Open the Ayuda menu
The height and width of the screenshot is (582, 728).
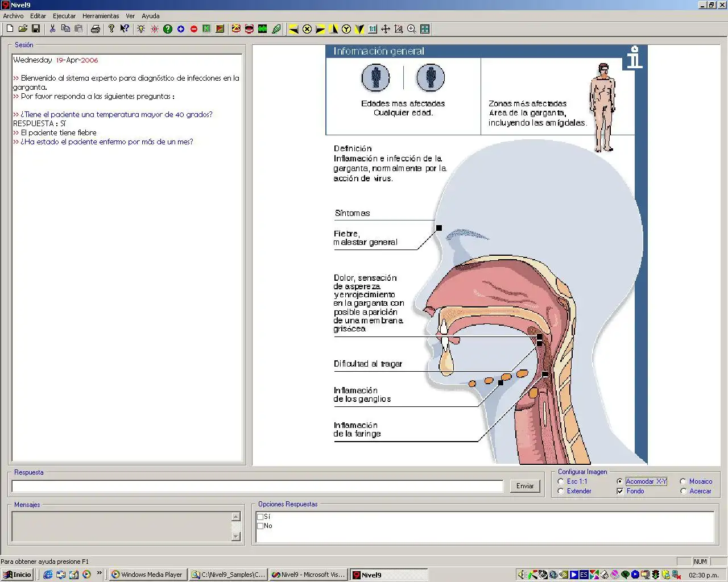(x=151, y=16)
